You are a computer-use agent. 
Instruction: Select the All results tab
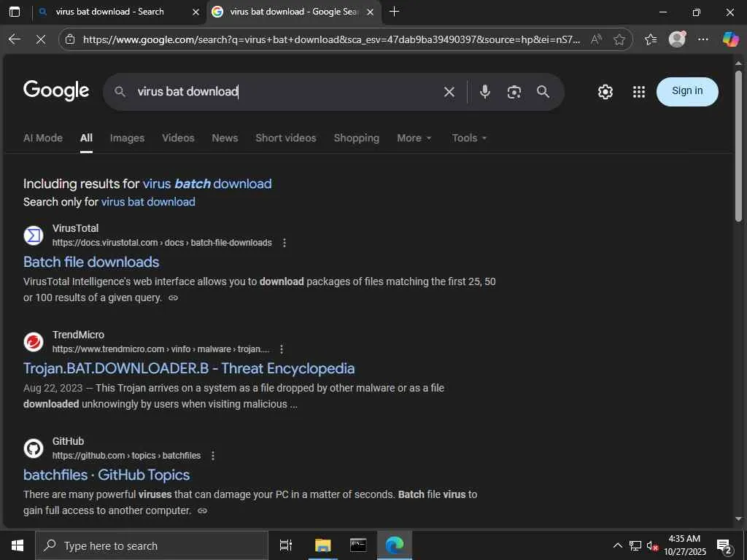click(86, 138)
